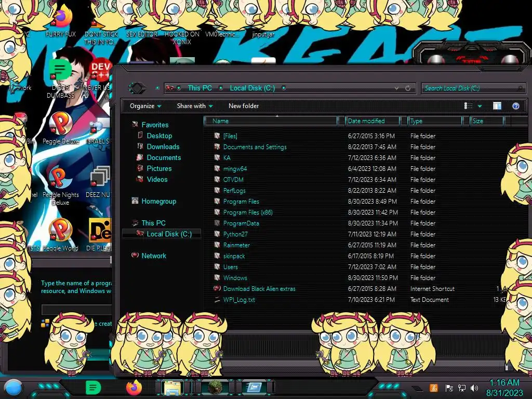
Task: Expand arrow after Local Disk (C:) breadcrumb
Action: point(284,88)
